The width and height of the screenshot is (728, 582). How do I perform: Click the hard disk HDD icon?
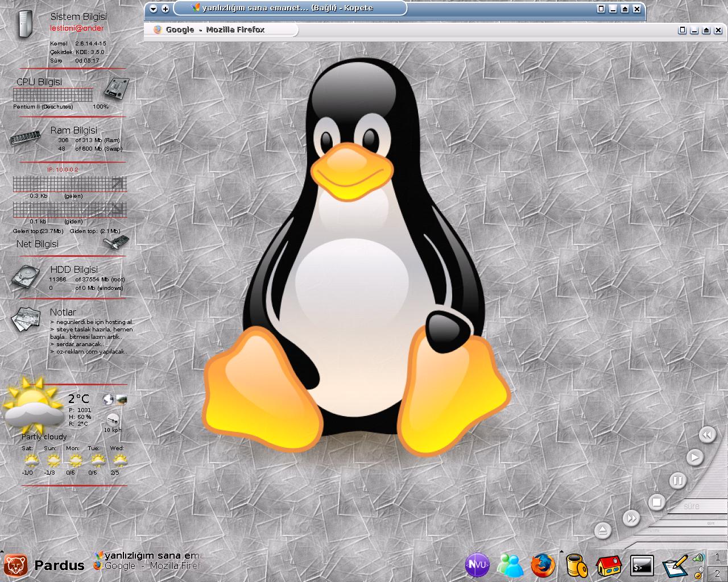point(26,278)
